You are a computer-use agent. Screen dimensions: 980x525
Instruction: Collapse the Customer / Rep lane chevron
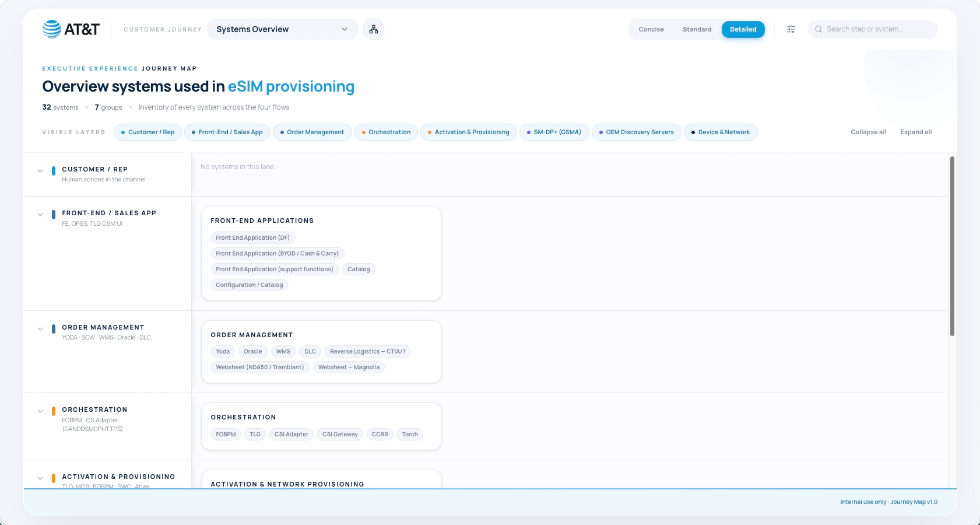pyautogui.click(x=40, y=171)
